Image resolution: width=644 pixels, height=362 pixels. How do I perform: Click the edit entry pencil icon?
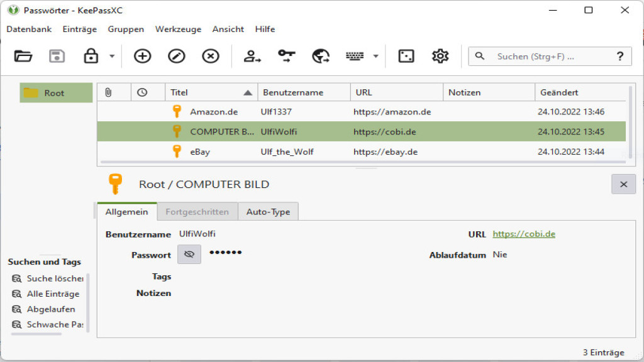[177, 56]
